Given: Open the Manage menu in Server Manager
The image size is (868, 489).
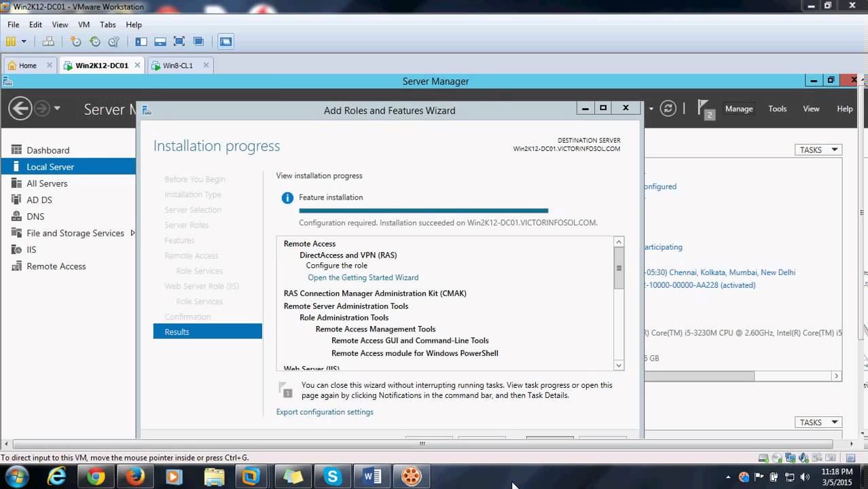Looking at the screenshot, I should [x=739, y=109].
